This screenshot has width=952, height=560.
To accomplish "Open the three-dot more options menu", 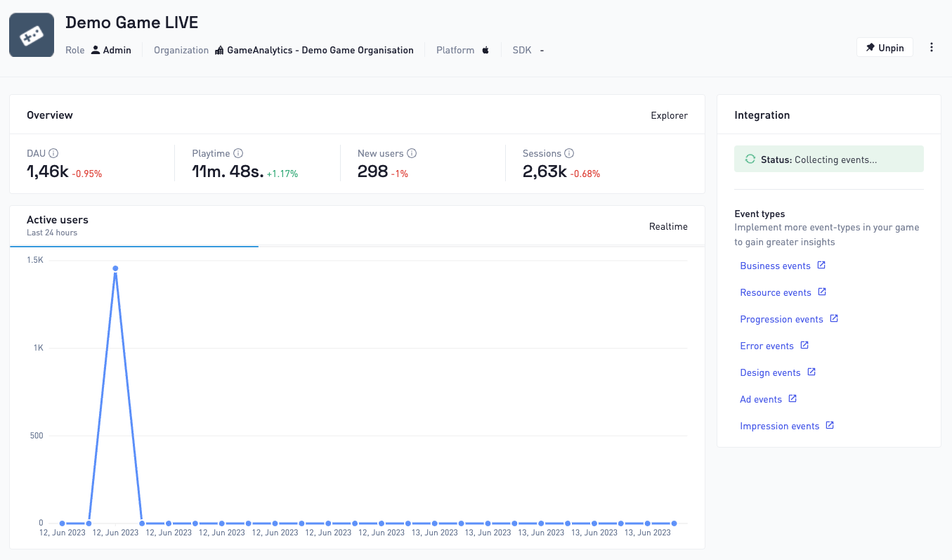I will tap(932, 47).
